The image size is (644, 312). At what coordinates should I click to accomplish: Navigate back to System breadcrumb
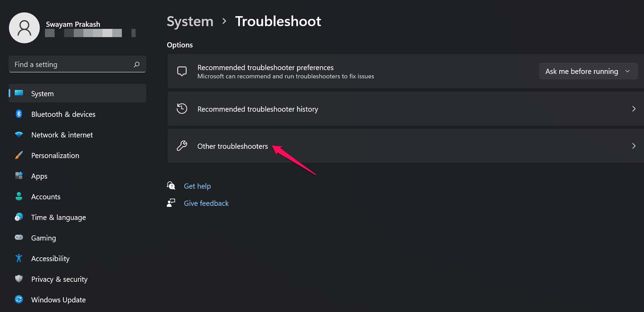190,21
